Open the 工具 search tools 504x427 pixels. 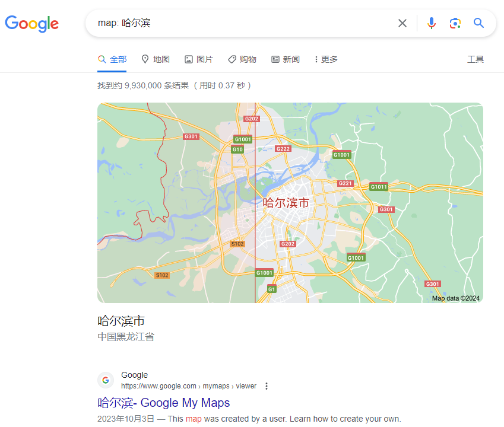[476, 59]
